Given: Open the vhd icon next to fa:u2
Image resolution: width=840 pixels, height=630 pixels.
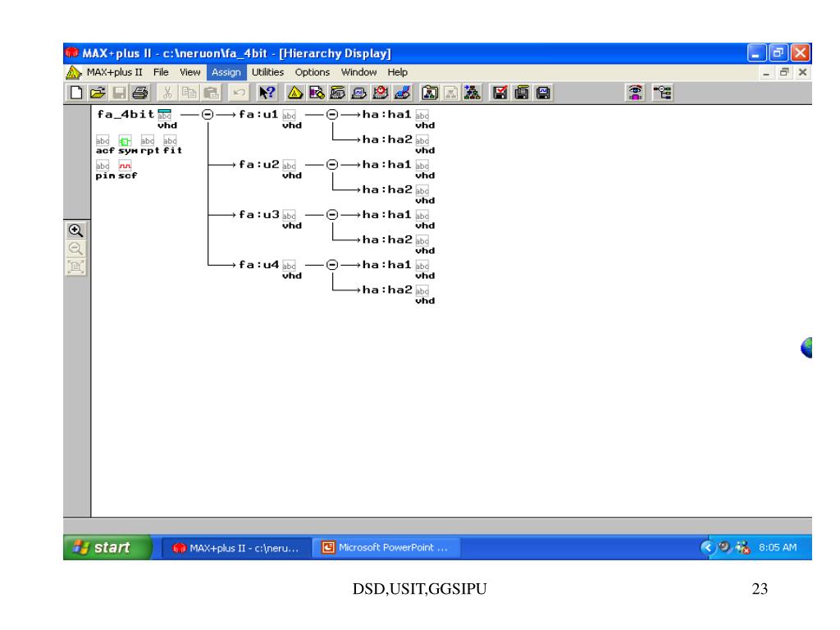Looking at the screenshot, I should (289, 166).
